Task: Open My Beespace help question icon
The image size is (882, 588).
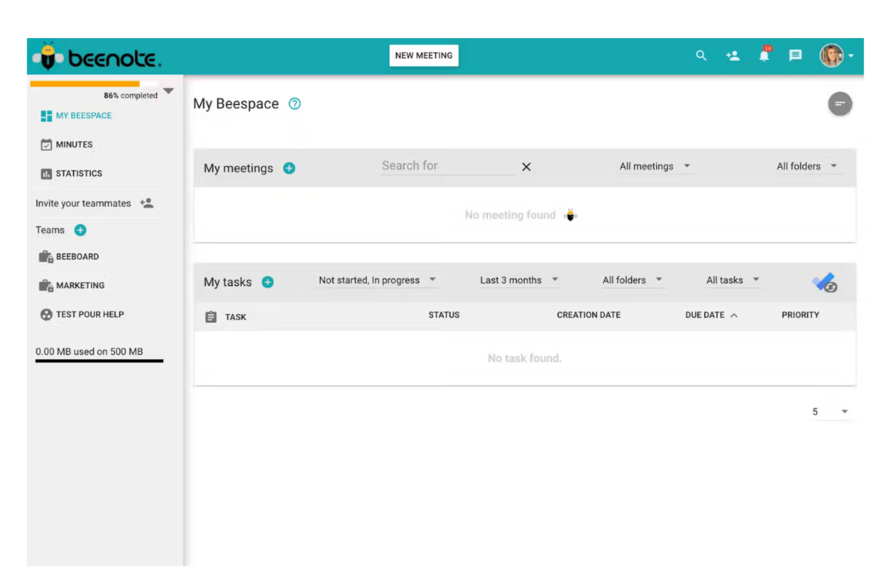Action: [294, 104]
